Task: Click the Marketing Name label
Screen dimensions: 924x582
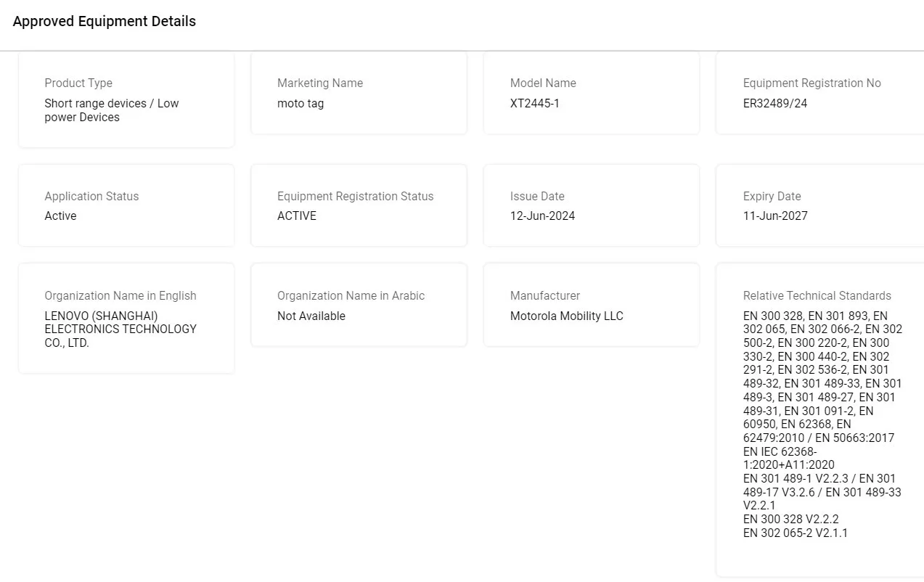Action: (320, 83)
